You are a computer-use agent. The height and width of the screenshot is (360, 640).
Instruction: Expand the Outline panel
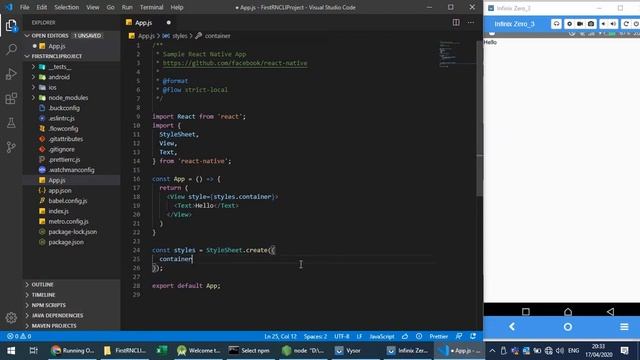pos(71,284)
